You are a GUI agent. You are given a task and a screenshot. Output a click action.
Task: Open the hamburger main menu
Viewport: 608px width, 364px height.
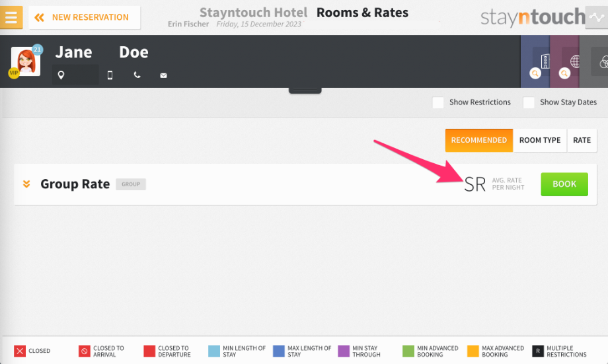coord(11,17)
